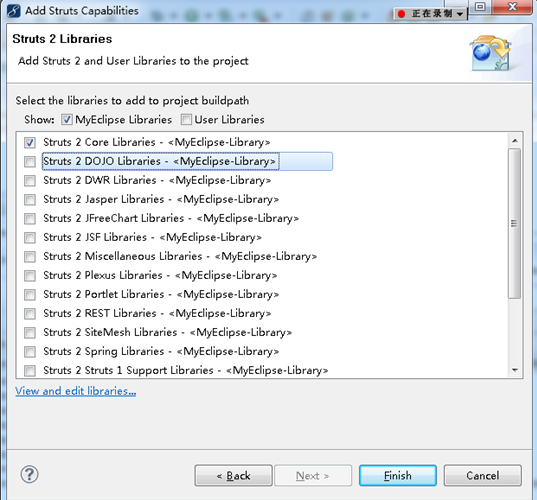Click the help question mark icon
Image resolution: width=537 pixels, height=500 pixels.
(x=29, y=475)
